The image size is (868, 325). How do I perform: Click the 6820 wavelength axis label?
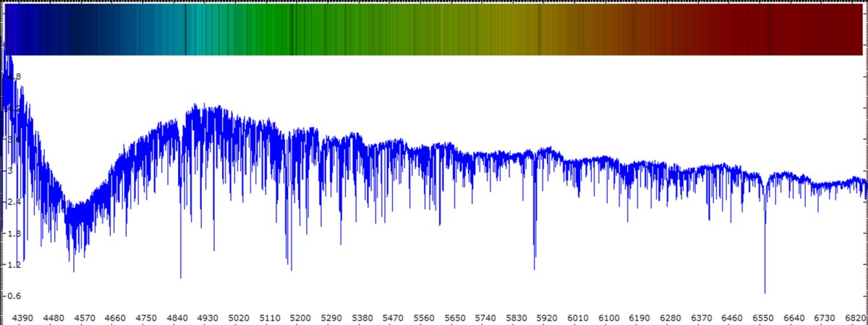click(855, 317)
